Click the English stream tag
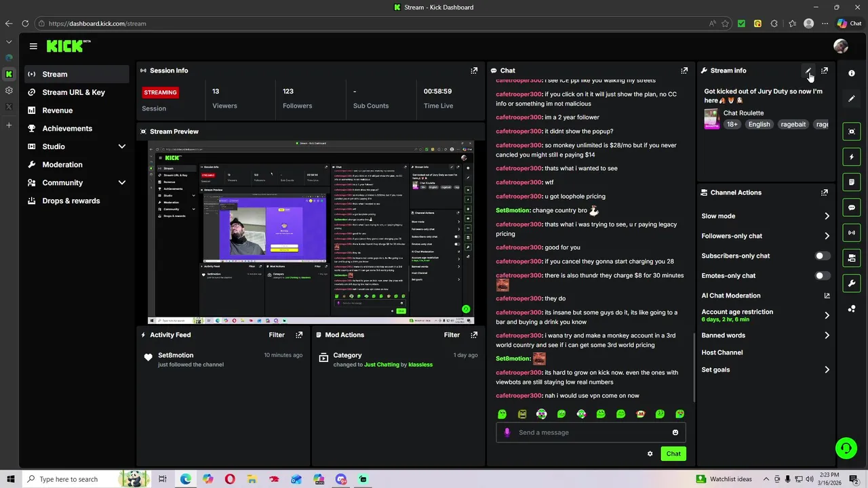The width and height of the screenshot is (868, 488). coord(759,124)
